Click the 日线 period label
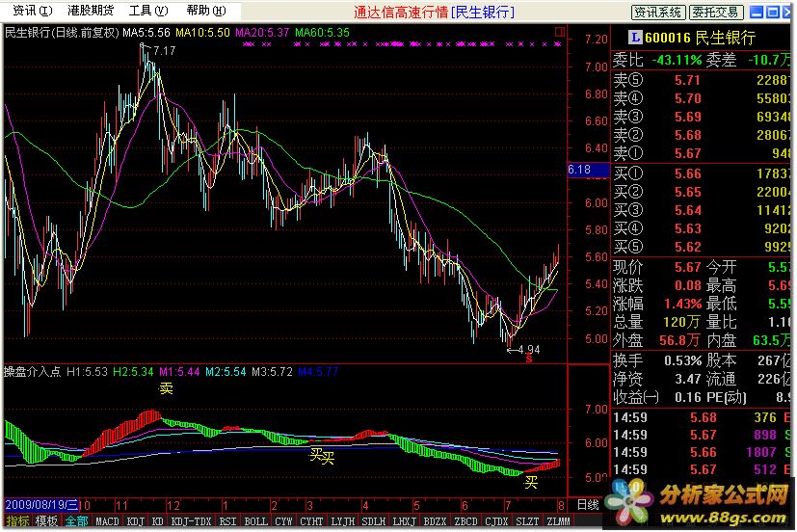Screen dimensions: 797x532 [x=588, y=505]
